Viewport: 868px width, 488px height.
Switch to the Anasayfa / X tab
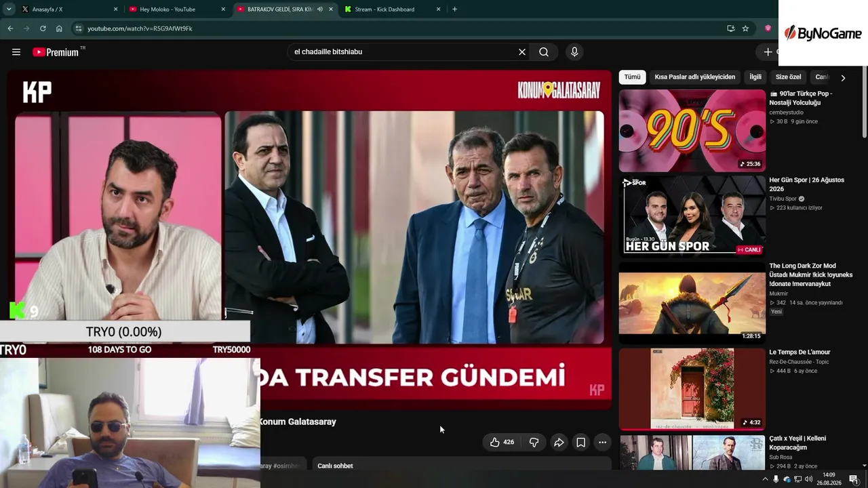point(69,9)
